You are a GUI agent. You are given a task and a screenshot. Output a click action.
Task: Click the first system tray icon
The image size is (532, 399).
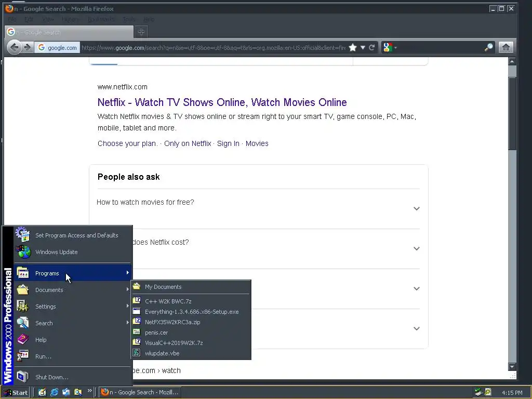pyautogui.click(x=478, y=392)
